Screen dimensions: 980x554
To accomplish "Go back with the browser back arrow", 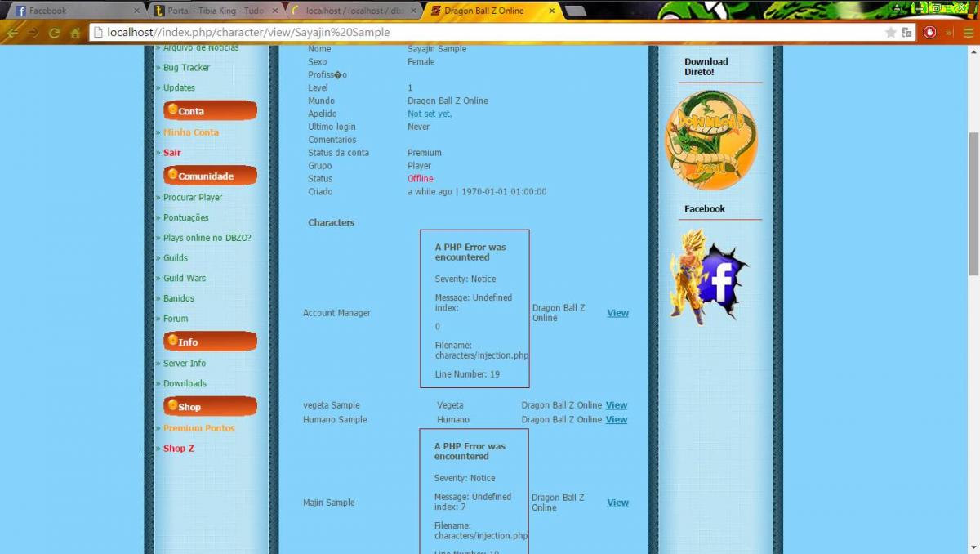I will pyautogui.click(x=12, y=33).
